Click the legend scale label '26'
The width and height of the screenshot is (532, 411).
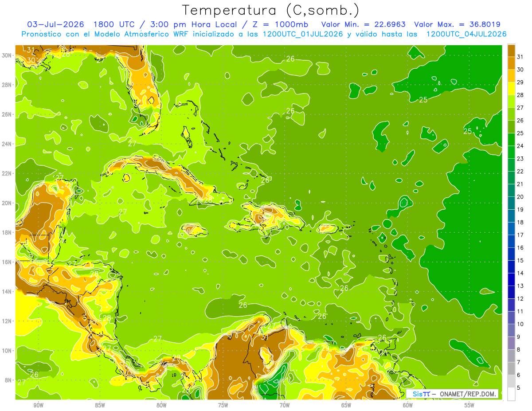point(520,120)
